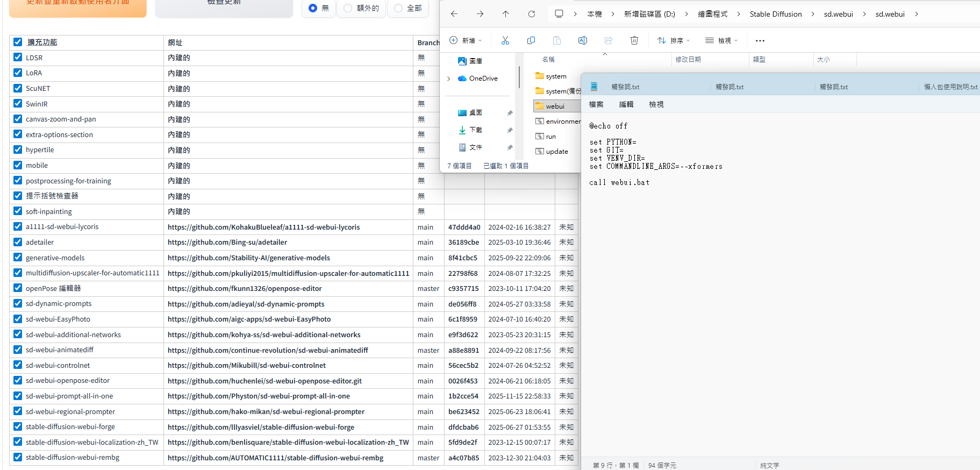Select the 全部 radio button
The image size is (980, 470).
pos(398,8)
